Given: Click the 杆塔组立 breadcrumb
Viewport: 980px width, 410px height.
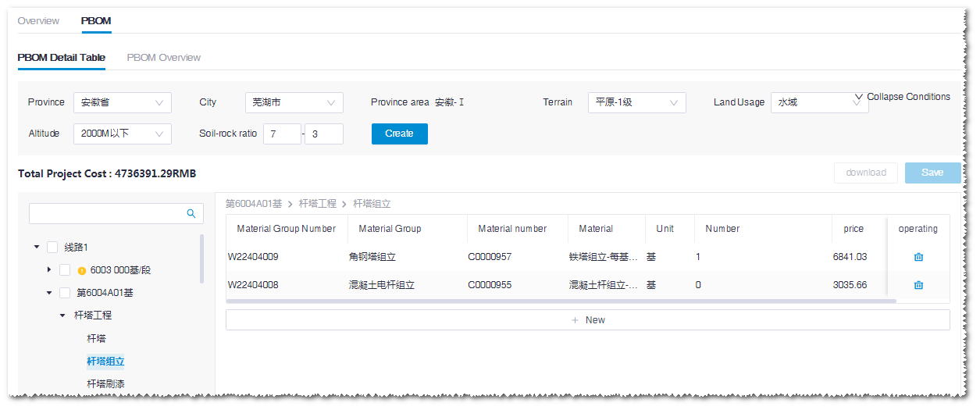Looking at the screenshot, I should point(372,204).
